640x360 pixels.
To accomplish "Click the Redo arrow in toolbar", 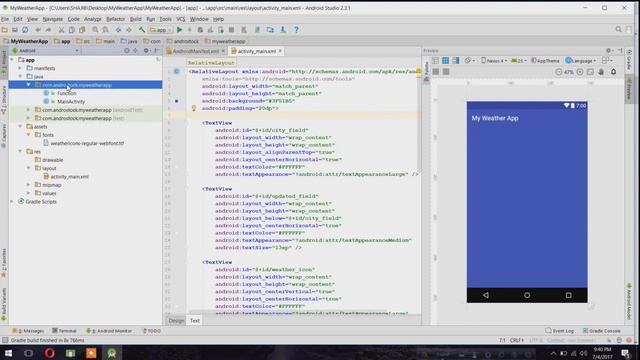I will (x=48, y=30).
